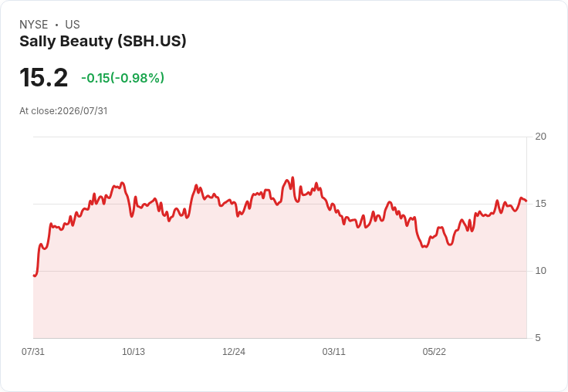Click the shaded pink area under the chart
Image resolution: width=568 pixels, height=392 pixels.
pos(279,290)
